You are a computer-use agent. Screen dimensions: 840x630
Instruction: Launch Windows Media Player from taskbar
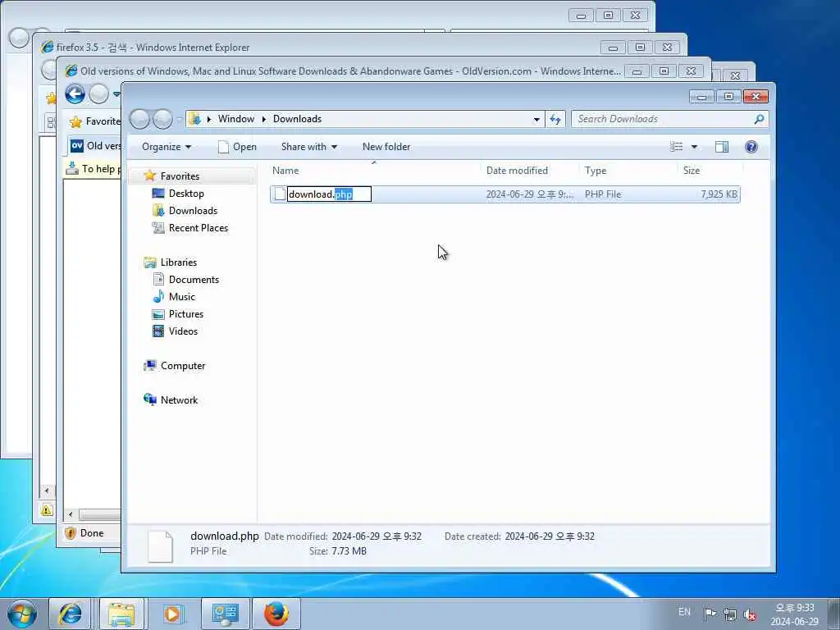[172, 614]
